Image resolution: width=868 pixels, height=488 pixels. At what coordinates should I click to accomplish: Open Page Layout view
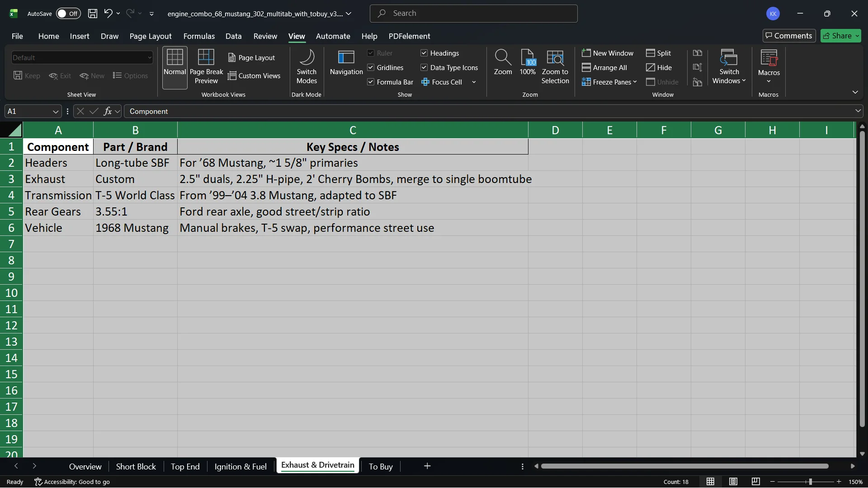(251, 58)
